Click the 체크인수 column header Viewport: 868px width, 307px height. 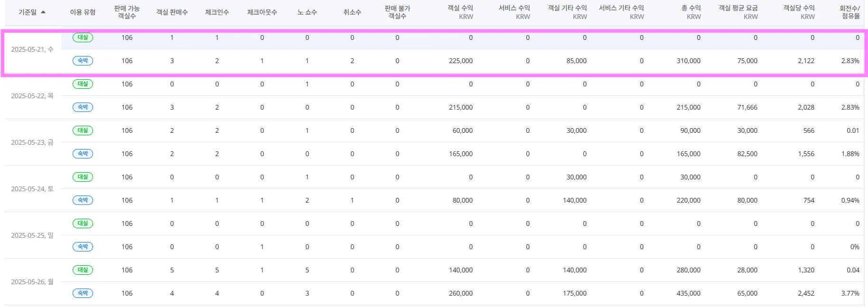tap(217, 12)
